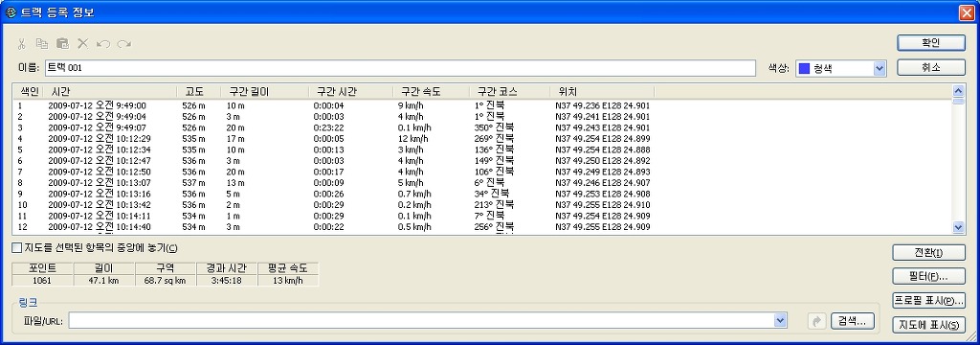Select row 5 at 오전 10:12:34
980x345 pixels.
tap(482, 149)
